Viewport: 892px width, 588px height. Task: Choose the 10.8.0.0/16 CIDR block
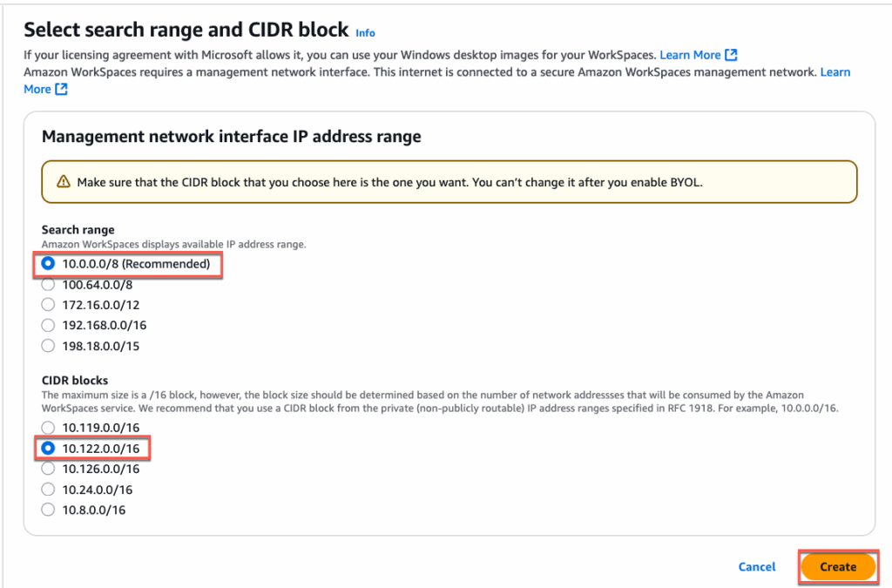coord(49,510)
